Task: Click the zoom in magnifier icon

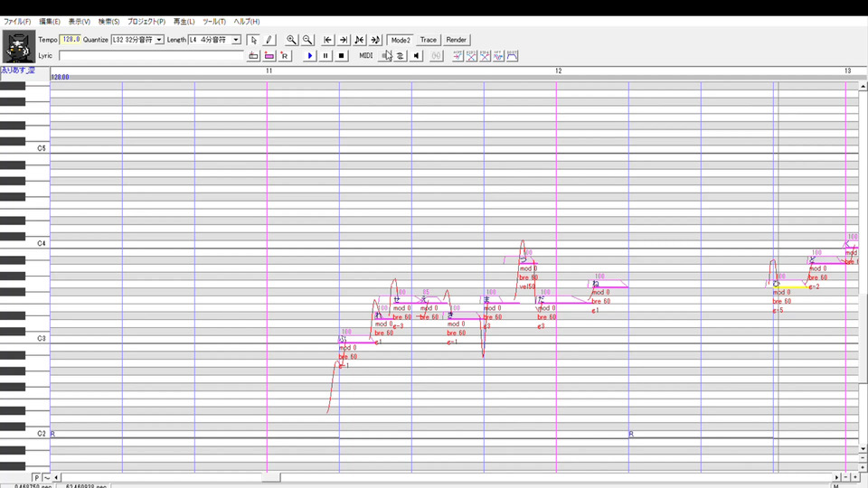Action: click(291, 40)
